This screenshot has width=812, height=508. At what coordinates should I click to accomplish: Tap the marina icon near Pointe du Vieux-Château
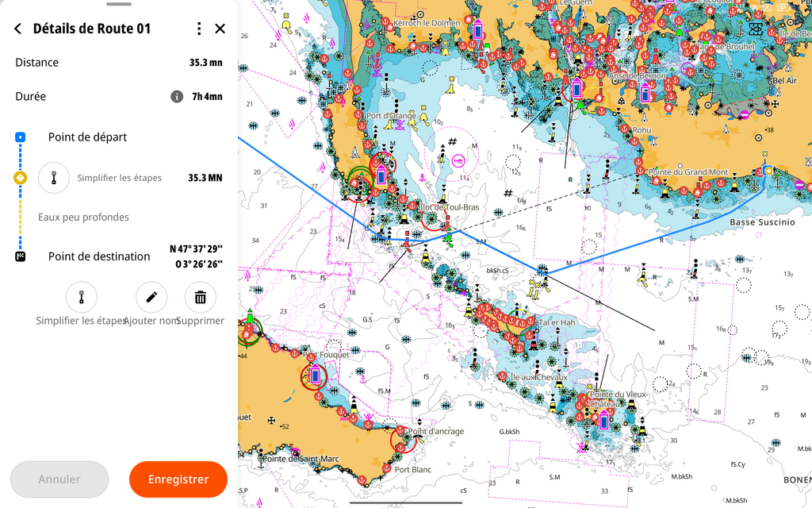(x=603, y=421)
